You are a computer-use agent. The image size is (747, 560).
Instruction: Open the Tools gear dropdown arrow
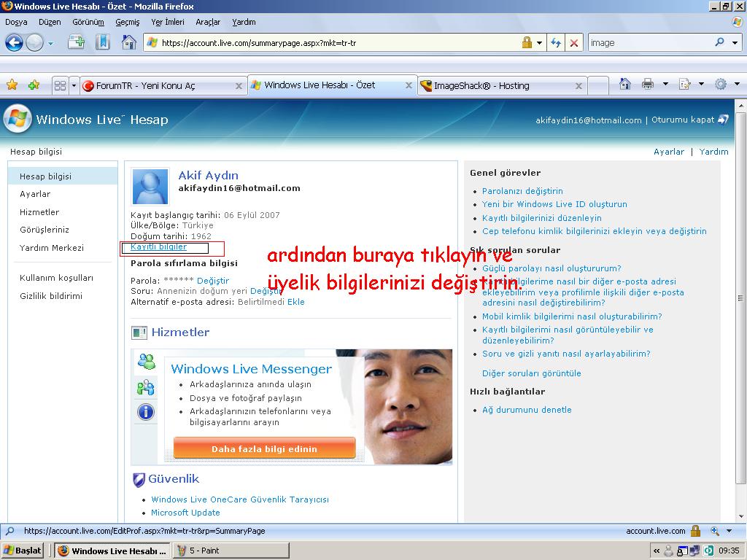pos(737,85)
